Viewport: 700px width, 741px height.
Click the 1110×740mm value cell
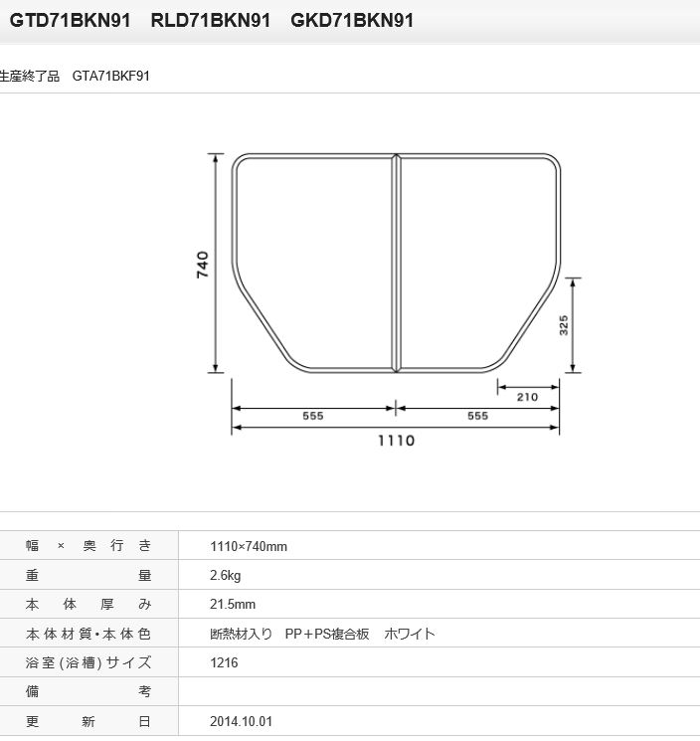click(249, 546)
